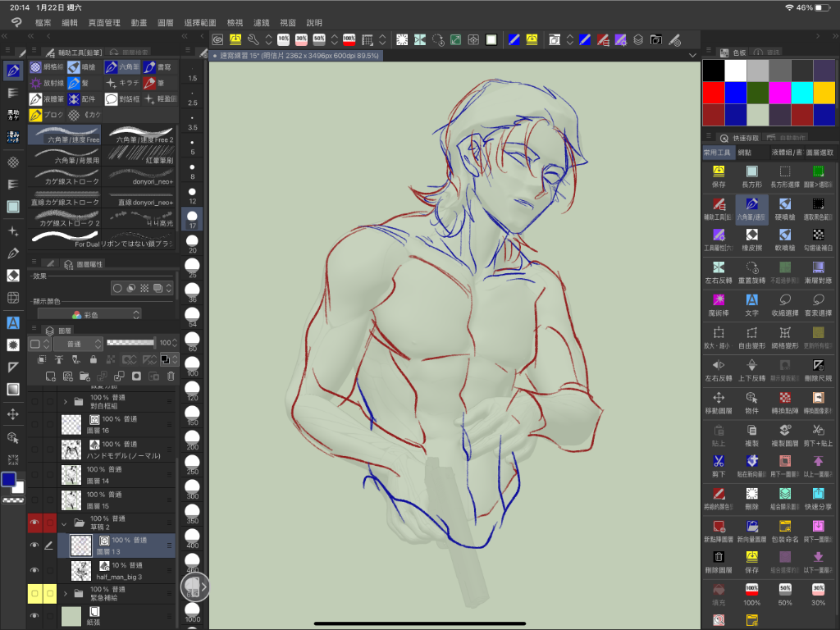Select 軟噴槍 soft airbrush in quick access
840x630 pixels.
[785, 240]
